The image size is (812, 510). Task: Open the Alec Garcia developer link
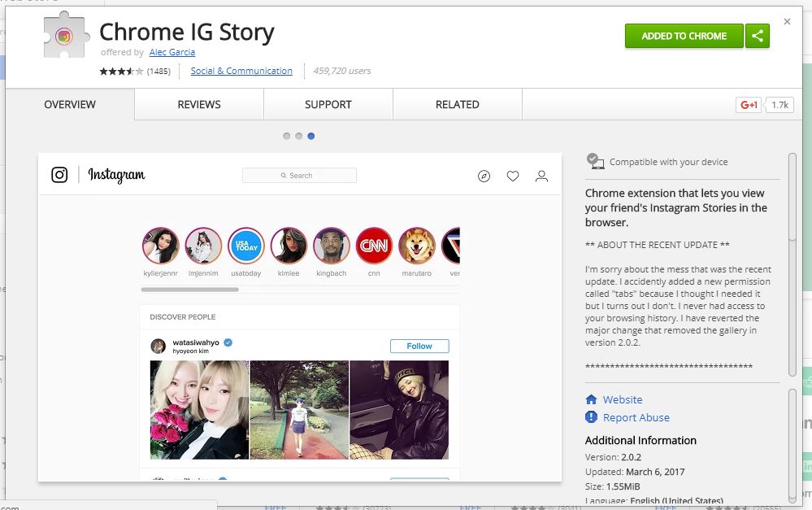tap(172, 52)
